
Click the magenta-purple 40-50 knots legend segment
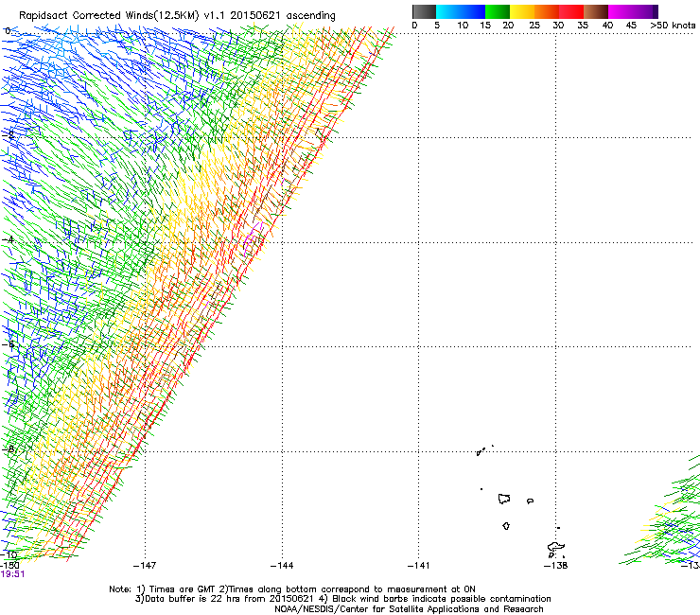633,11
